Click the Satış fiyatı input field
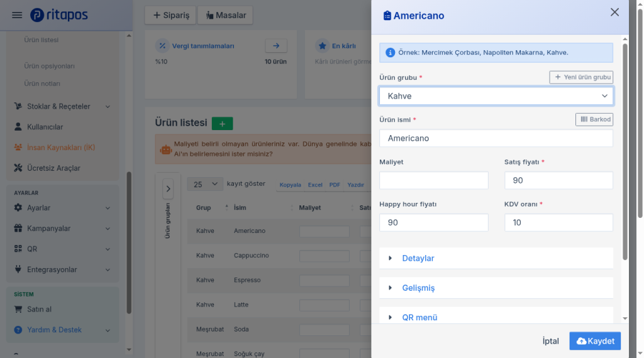 coord(558,180)
